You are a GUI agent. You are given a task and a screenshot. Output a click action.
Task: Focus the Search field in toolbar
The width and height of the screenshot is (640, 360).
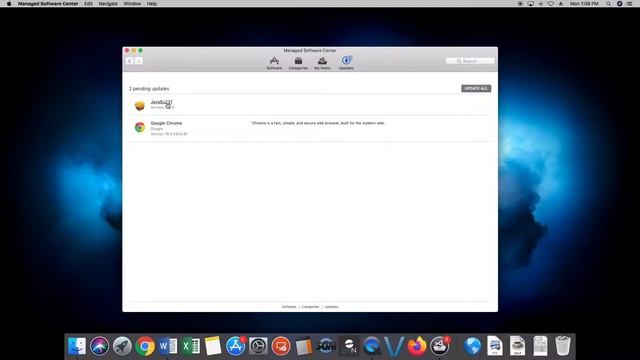(470, 61)
